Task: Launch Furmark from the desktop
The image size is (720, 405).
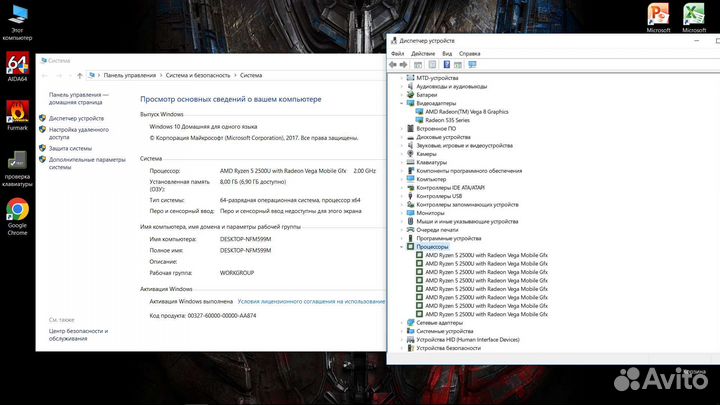Action: coord(17,115)
